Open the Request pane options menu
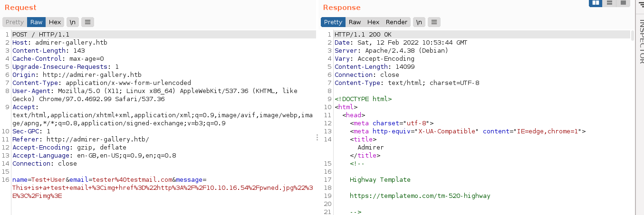The image size is (644, 215). [87, 22]
